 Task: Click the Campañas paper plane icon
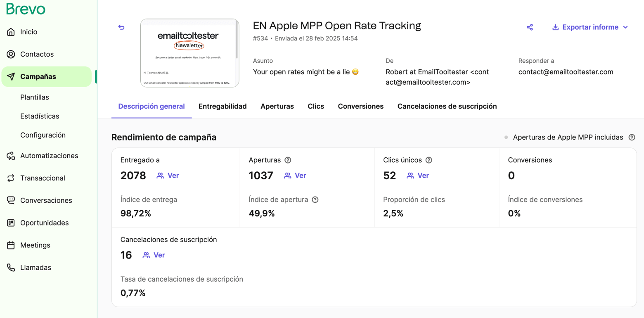coord(11,76)
